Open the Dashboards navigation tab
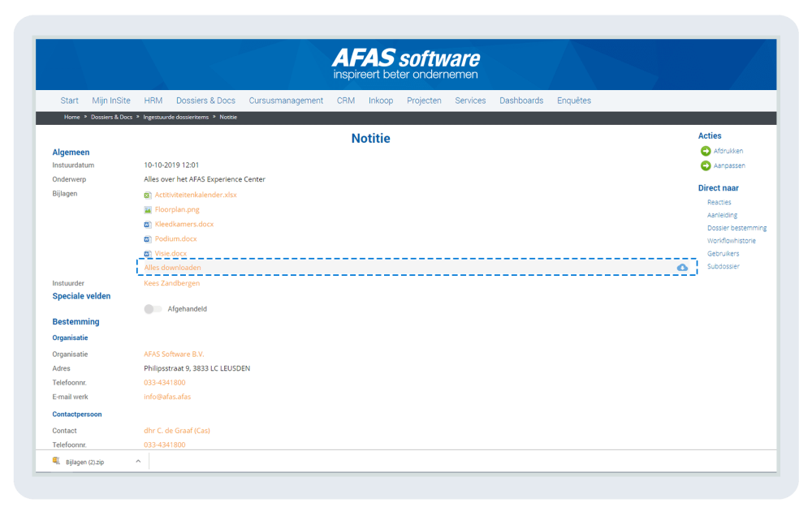The width and height of the screenshot is (812, 520). (521, 100)
